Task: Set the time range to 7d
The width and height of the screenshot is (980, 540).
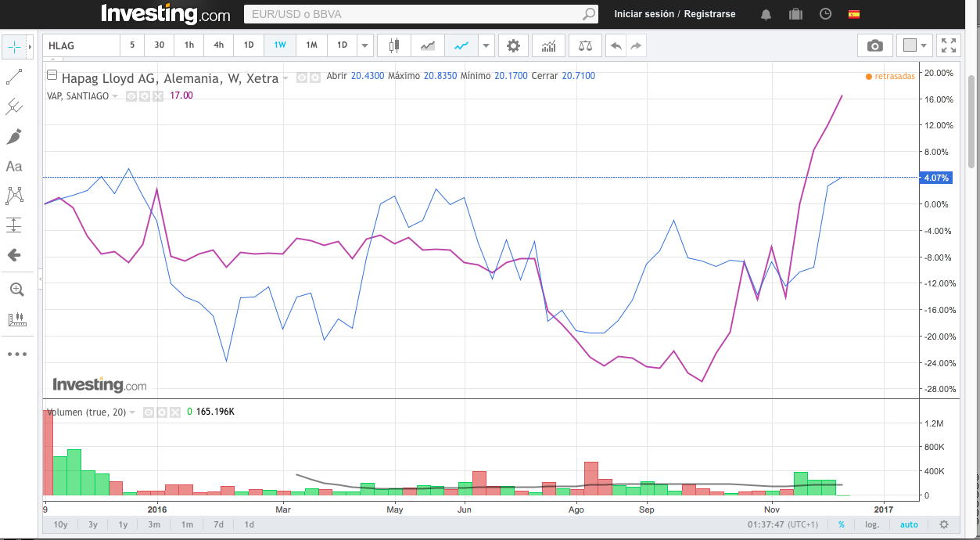Action: (x=218, y=524)
